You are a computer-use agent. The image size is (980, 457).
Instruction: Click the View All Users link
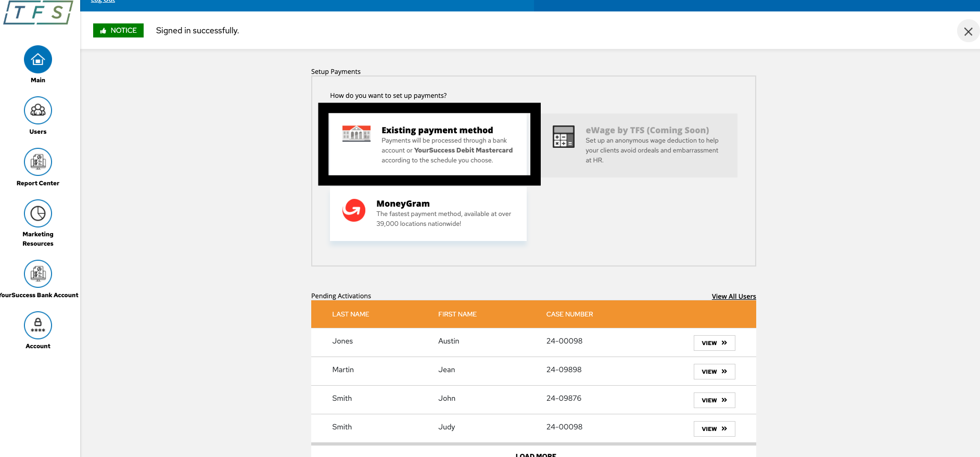point(733,297)
